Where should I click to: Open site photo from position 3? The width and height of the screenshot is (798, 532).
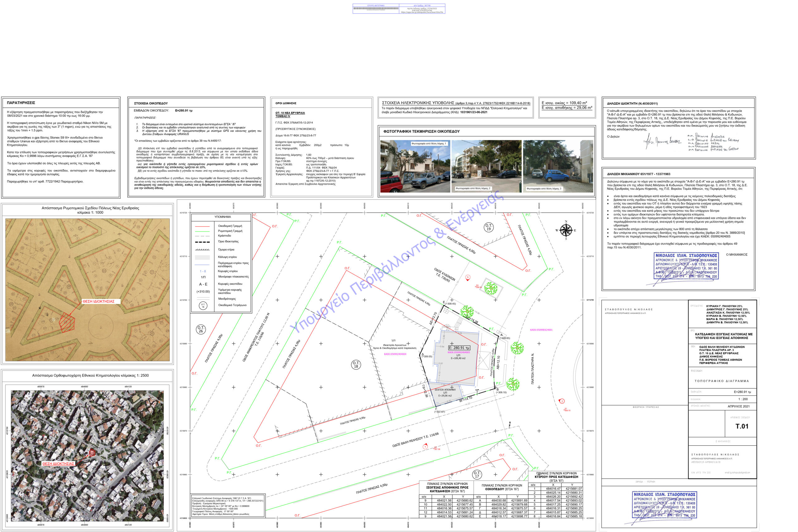coord(558,166)
